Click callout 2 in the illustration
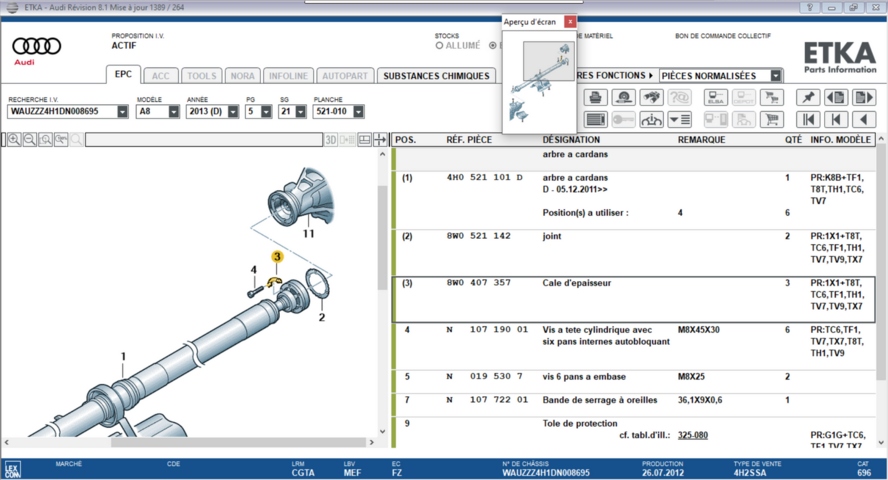The width and height of the screenshot is (888, 480). [x=322, y=318]
